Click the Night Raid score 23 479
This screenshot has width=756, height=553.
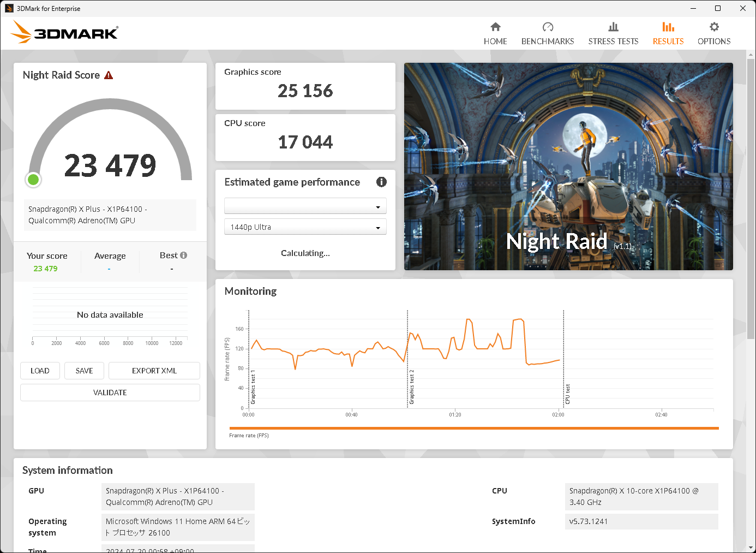point(110,165)
